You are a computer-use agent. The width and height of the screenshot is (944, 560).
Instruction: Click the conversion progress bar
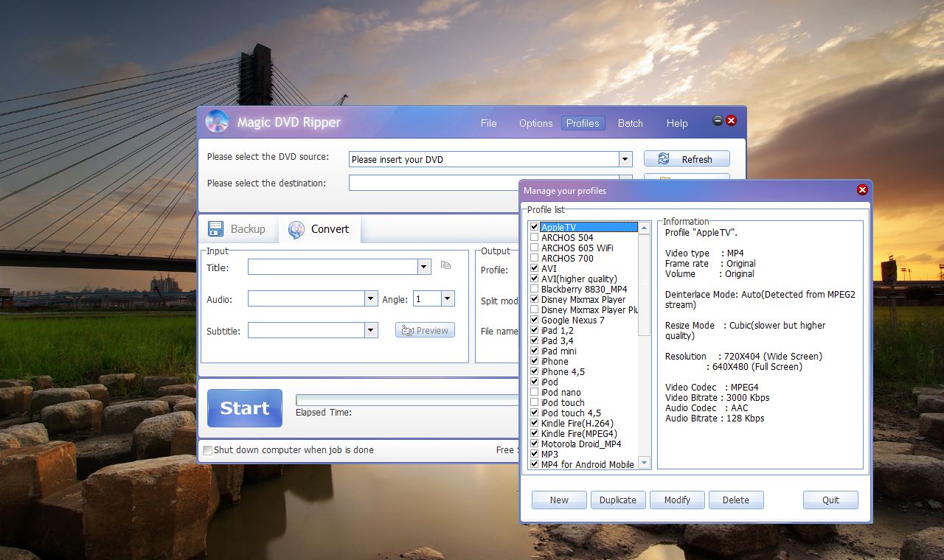407,400
